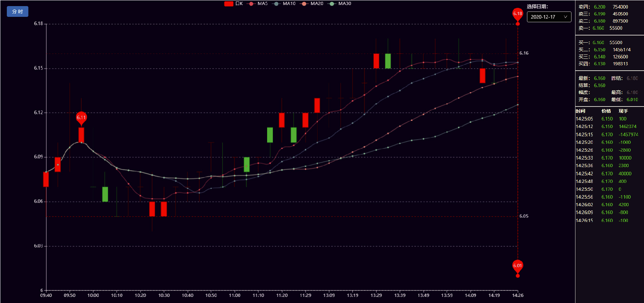Open the 2020-12-17 date dropdown
The width and height of the screenshot is (644, 303).
click(549, 17)
